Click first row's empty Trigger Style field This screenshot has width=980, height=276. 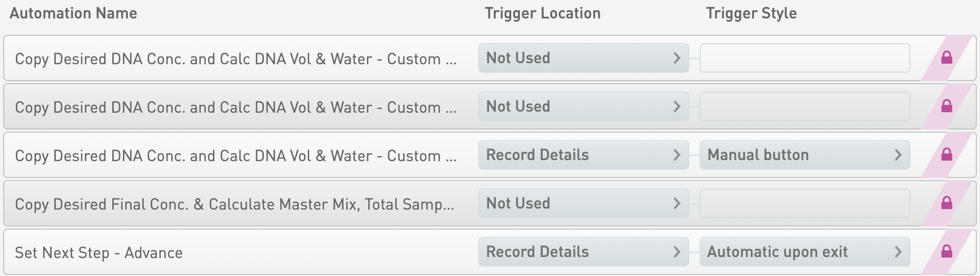(805, 58)
